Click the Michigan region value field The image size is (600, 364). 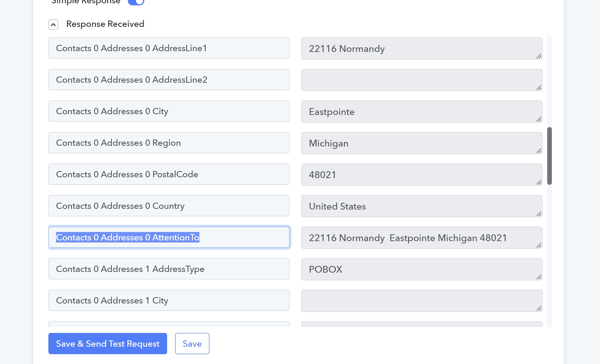click(x=422, y=143)
